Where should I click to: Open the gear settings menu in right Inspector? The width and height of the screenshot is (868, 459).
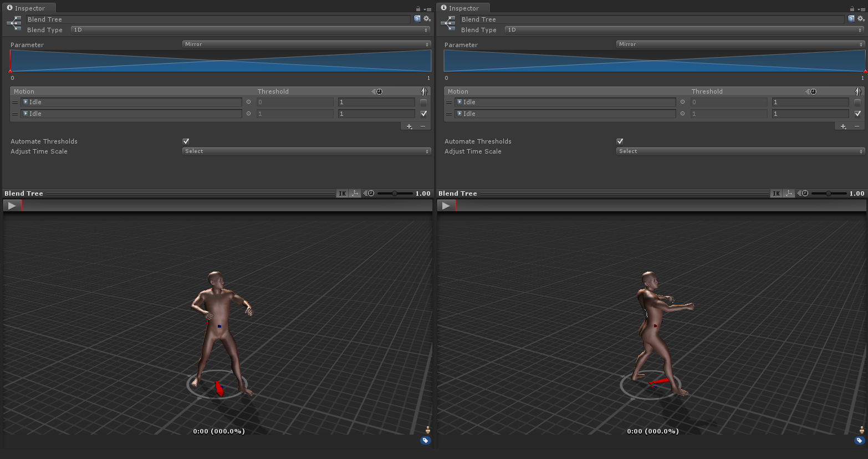861,19
